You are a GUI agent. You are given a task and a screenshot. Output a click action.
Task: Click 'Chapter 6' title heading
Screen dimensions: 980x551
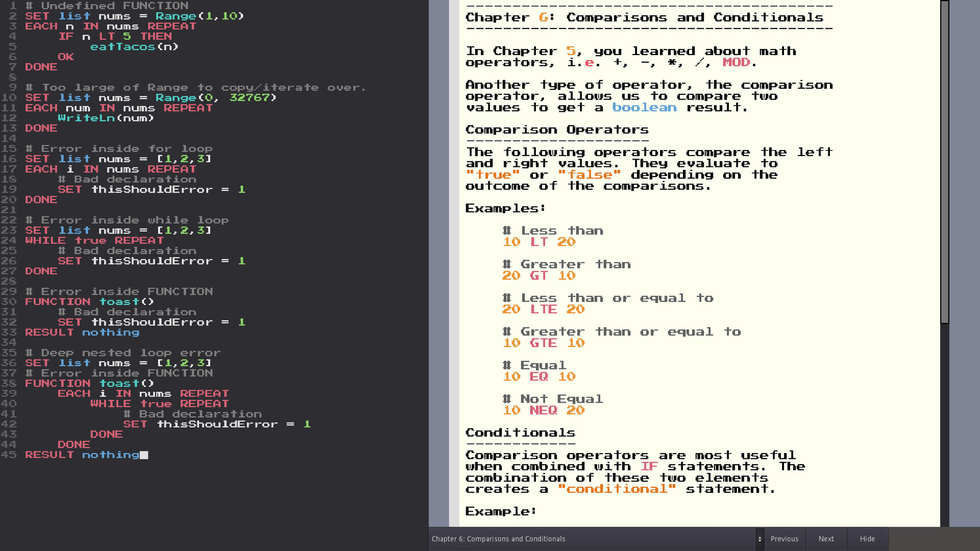point(644,18)
